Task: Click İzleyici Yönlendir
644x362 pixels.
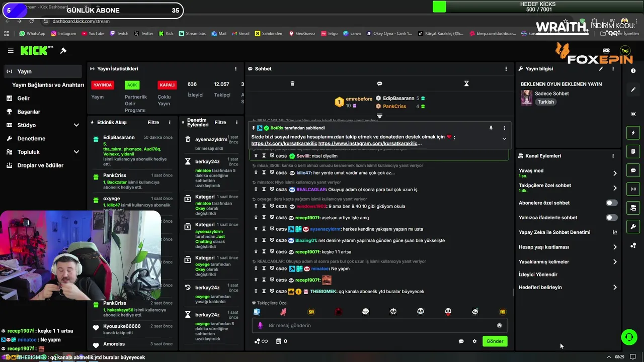Action: (538, 275)
